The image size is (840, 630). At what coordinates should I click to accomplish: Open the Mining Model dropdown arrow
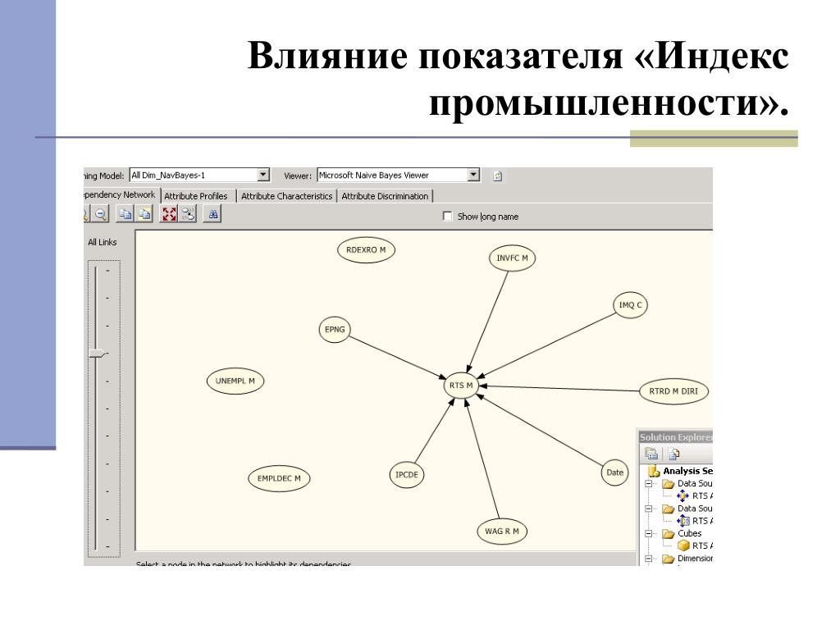(263, 176)
